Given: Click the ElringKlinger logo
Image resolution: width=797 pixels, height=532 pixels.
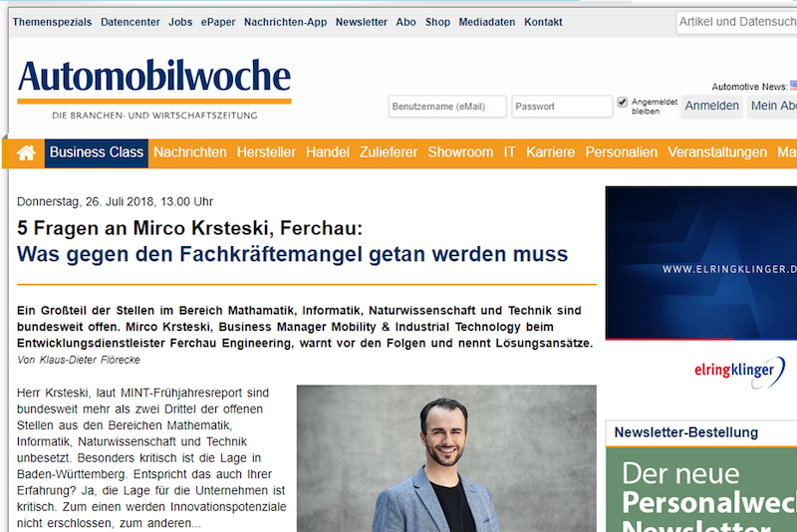Looking at the screenshot, I should (x=739, y=373).
